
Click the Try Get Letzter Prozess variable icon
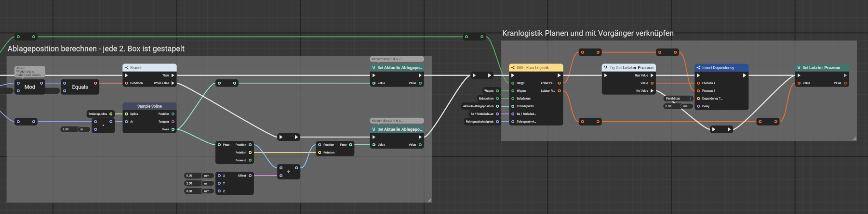pyautogui.click(x=606, y=68)
